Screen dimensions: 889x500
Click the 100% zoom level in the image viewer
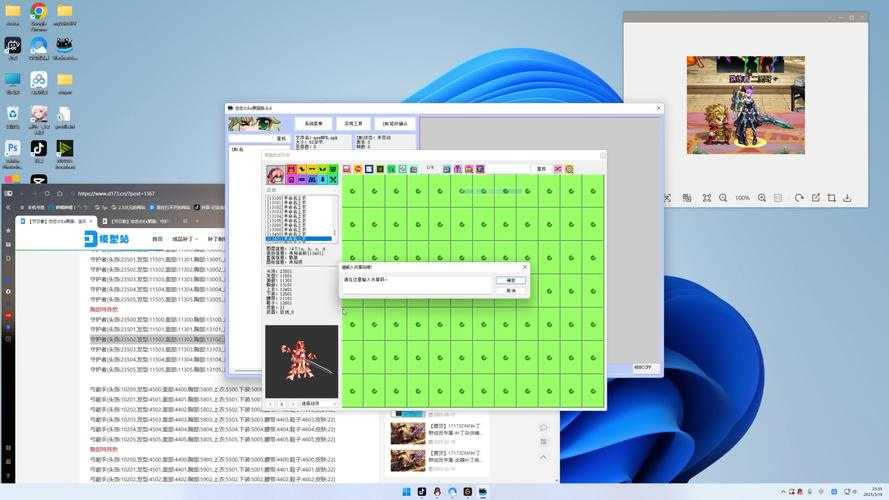(742, 198)
